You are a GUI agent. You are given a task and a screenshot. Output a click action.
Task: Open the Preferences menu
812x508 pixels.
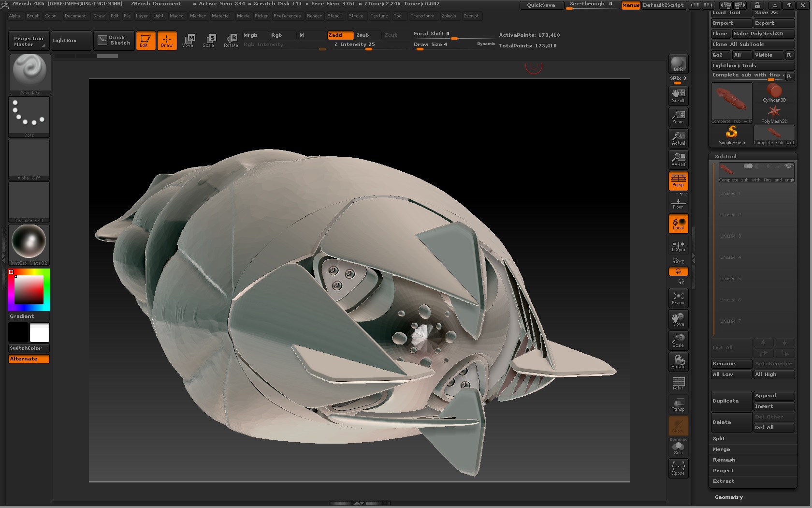click(x=287, y=16)
